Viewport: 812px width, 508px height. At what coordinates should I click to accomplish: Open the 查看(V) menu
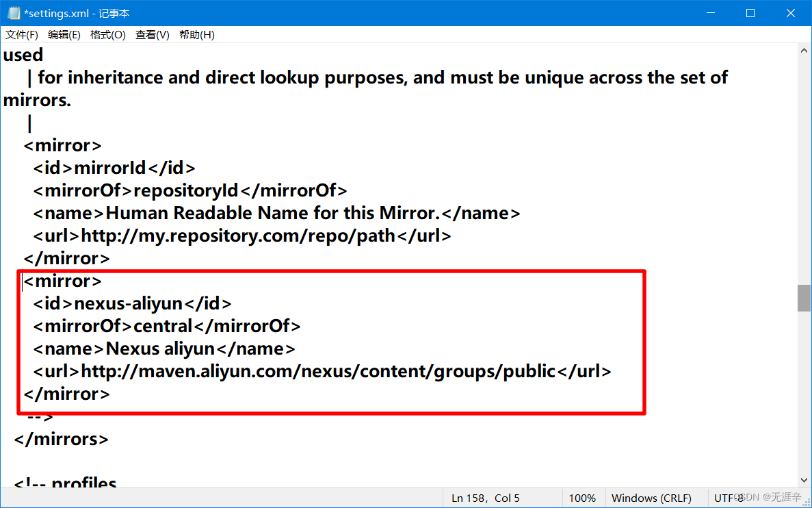151,35
